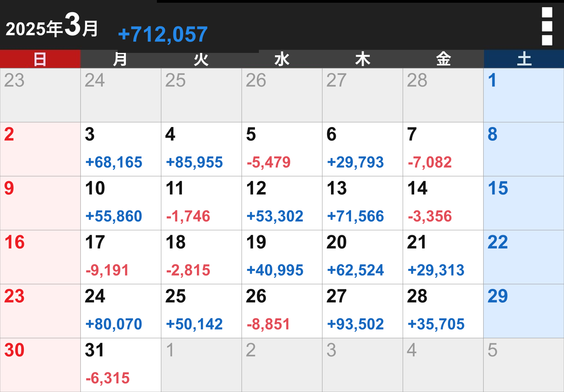The width and height of the screenshot is (564, 392).
Task: Select the +35,705 profit entry
Action: [x=436, y=324]
